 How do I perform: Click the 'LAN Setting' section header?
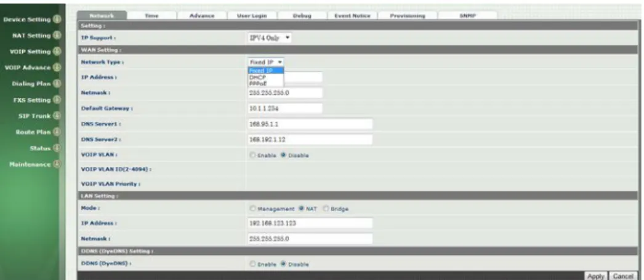(x=358, y=196)
